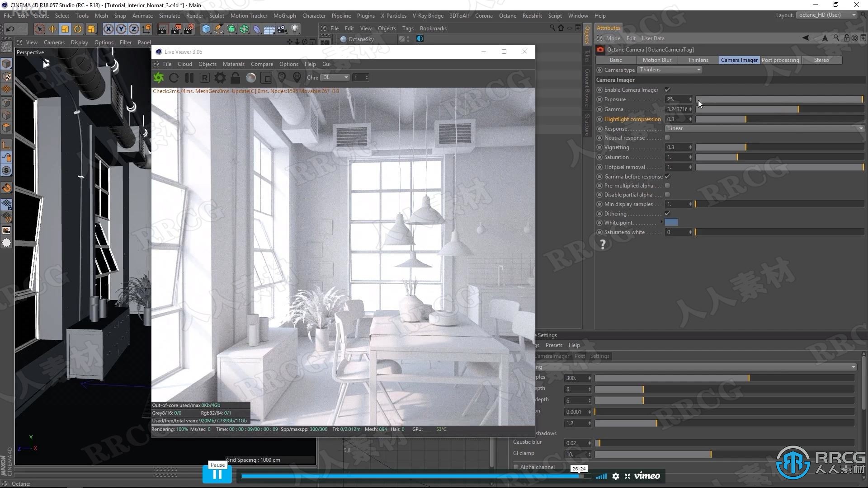The height and width of the screenshot is (488, 868).
Task: Click max samples 300 stepper arrows
Action: tap(589, 378)
